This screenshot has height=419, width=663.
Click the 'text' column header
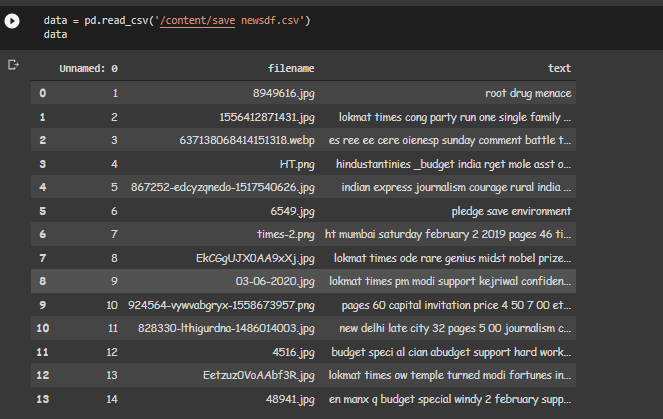pyautogui.click(x=559, y=68)
